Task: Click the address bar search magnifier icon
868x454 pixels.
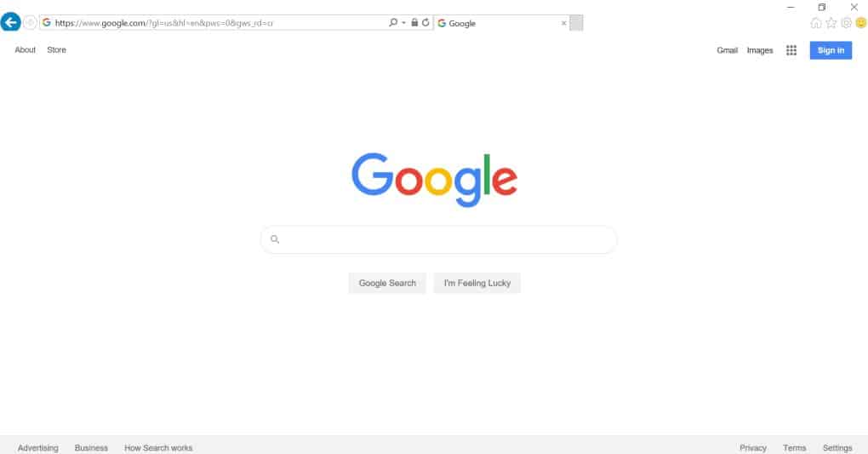Action: tap(393, 23)
